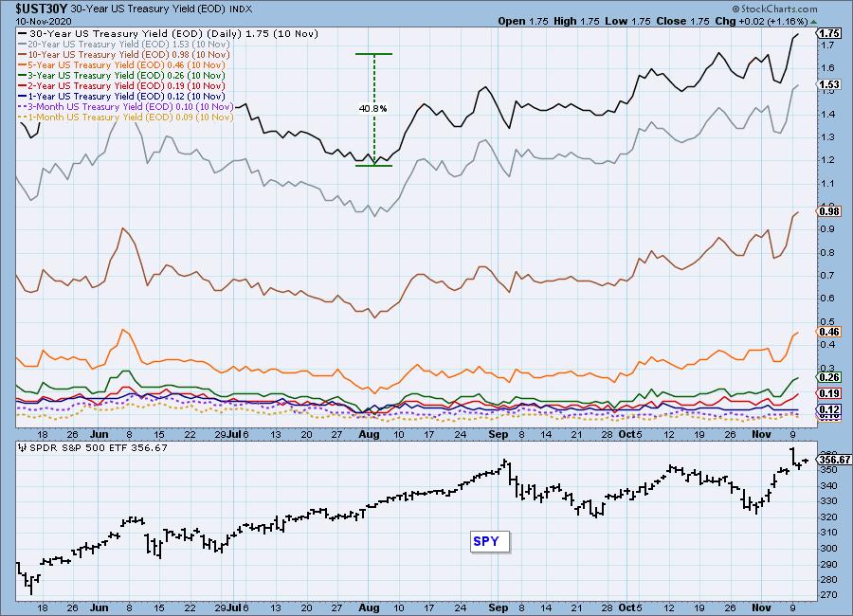Click the 0.46 last-value tag on right axis
The width and height of the screenshot is (853, 616).
(x=829, y=332)
